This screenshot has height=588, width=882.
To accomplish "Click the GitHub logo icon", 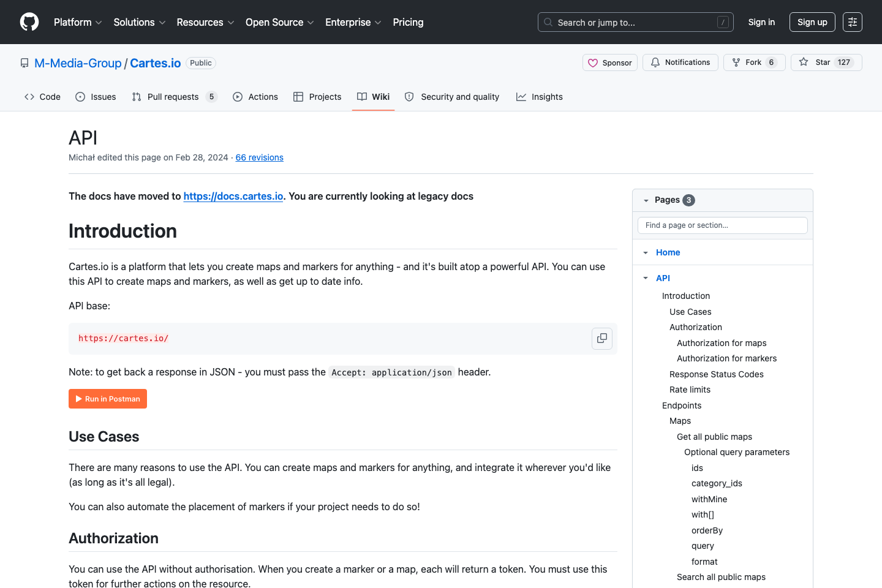I will click(x=29, y=21).
